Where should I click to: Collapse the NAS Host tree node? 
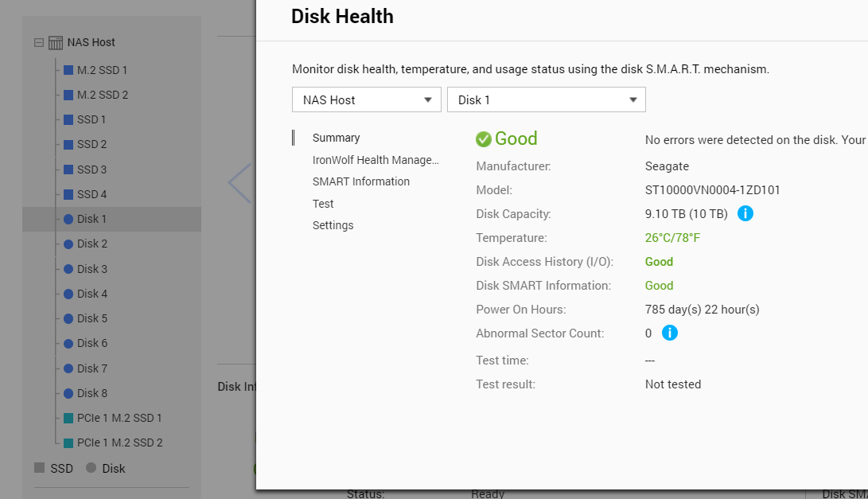pyautogui.click(x=39, y=42)
